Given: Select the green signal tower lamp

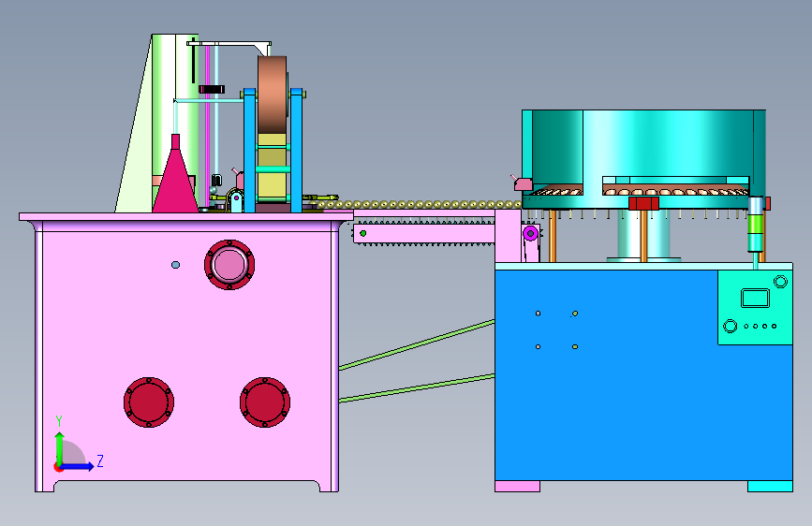Looking at the screenshot, I should pyautogui.click(x=756, y=225).
